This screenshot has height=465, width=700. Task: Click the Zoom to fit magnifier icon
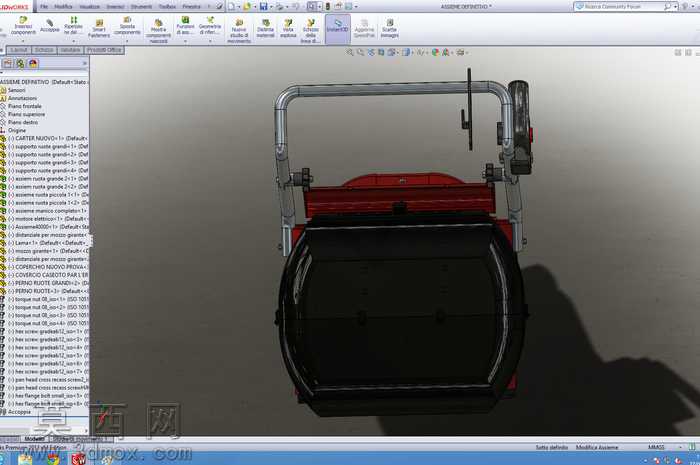point(350,53)
